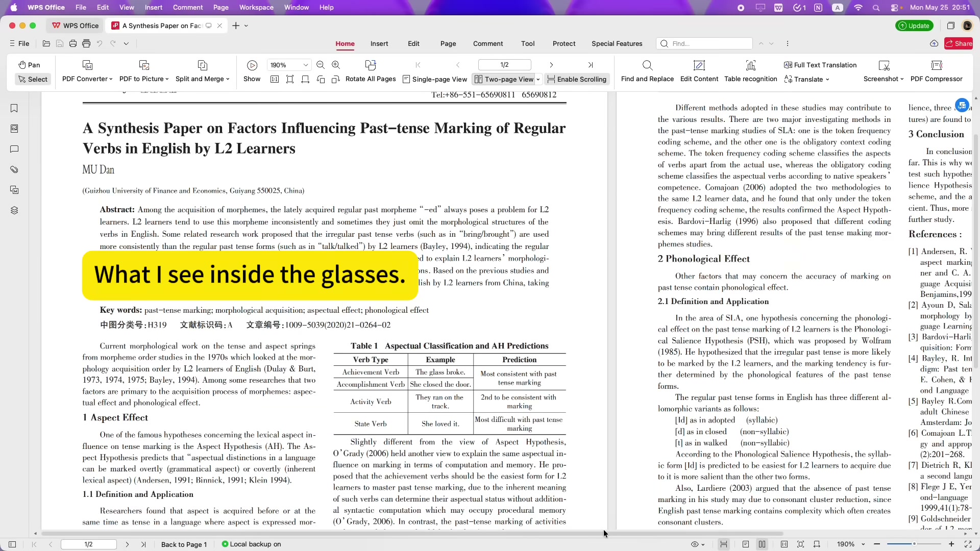Open the eye protection mode dropdown
This screenshot has height=551, width=980.
tap(698, 544)
